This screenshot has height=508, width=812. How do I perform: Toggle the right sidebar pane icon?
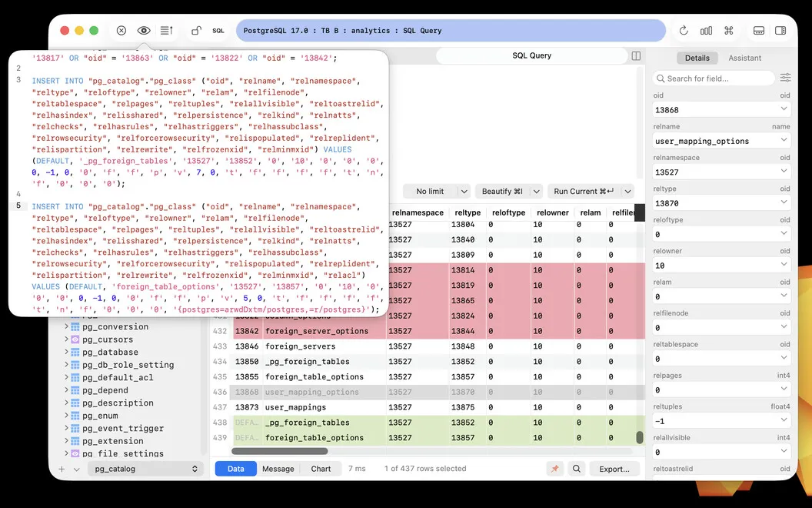pos(780,31)
